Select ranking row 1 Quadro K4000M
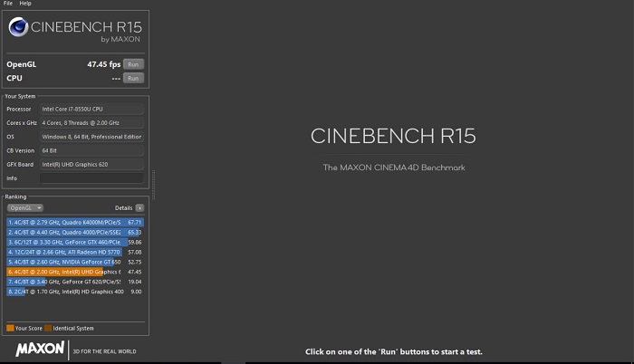This screenshot has height=364, width=634. pos(75,223)
